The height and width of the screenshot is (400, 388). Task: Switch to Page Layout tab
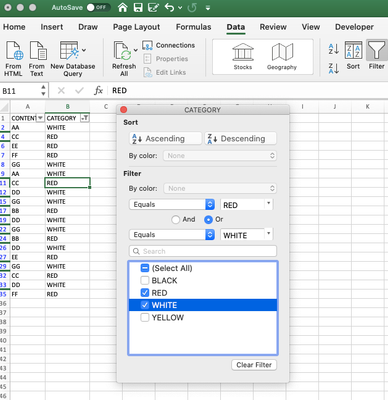tap(136, 27)
